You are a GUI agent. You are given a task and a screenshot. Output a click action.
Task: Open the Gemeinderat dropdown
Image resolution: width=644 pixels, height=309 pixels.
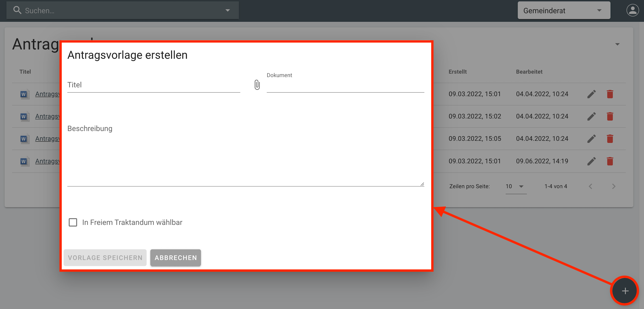564,10
